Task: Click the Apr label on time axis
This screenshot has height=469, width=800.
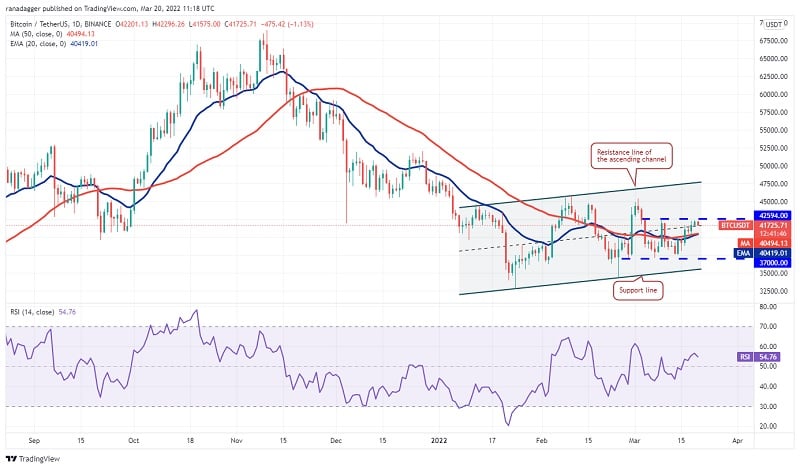Action: [x=737, y=440]
